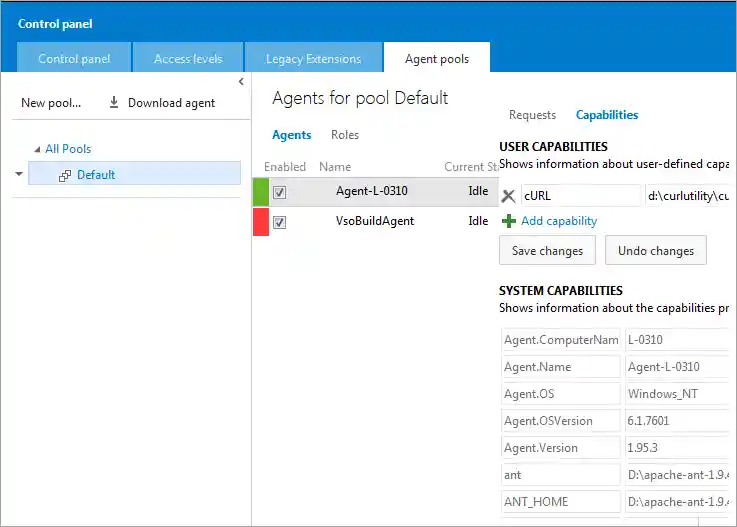737x527 pixels.
Task: Open the New pool... menu
Action: (x=51, y=103)
